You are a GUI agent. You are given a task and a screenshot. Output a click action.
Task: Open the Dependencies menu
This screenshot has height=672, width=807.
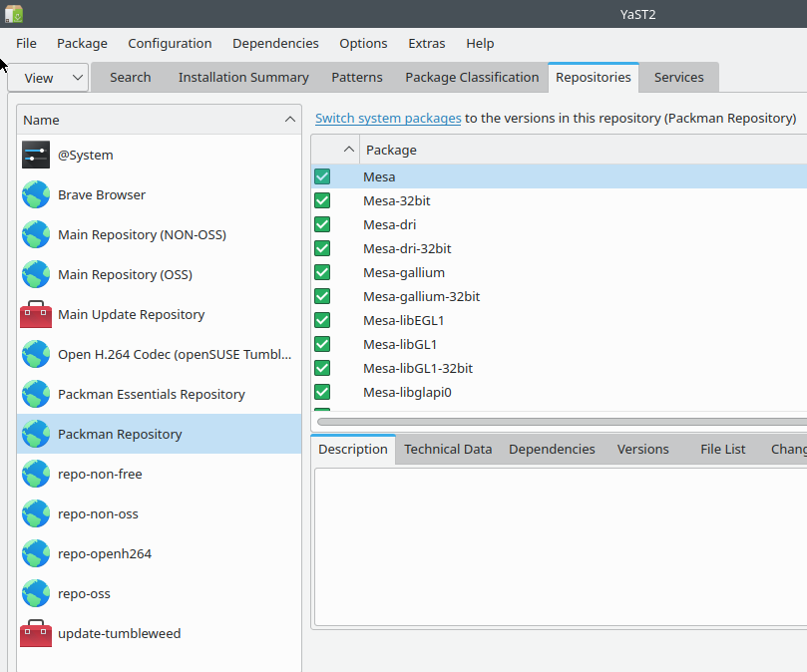coord(275,43)
